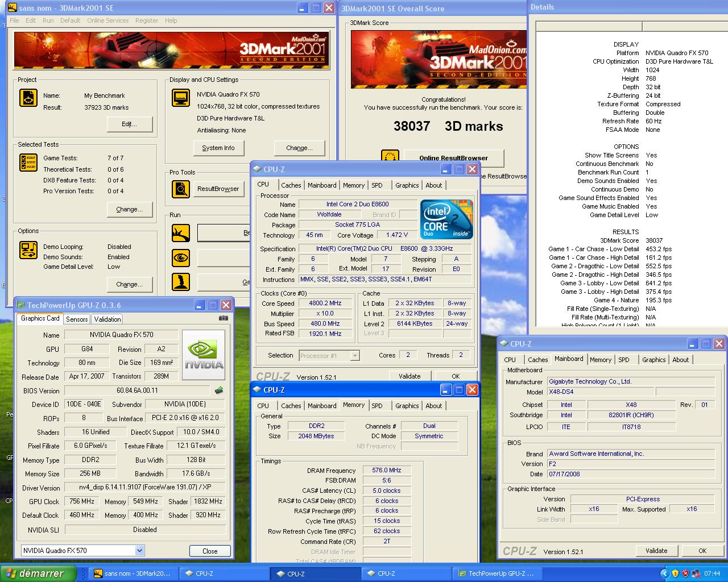Open Graphics tab in the Mainboard CPU-Z window

653,360
